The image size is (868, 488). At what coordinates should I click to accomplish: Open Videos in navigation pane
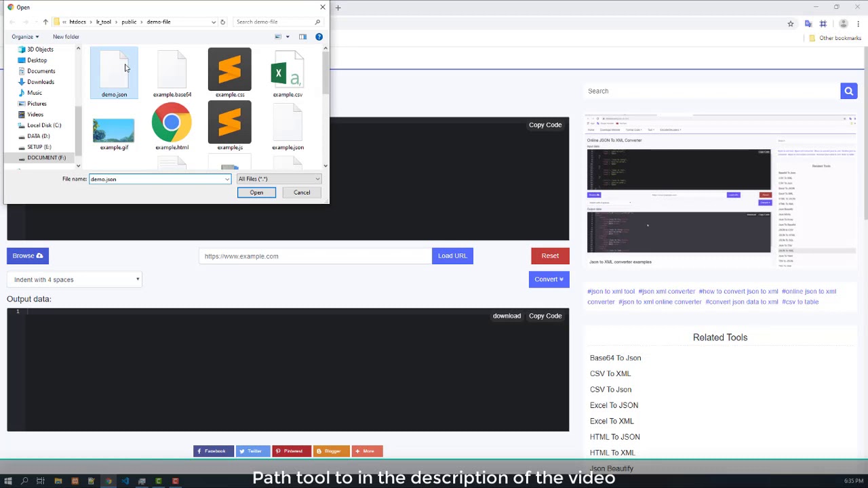pos(35,115)
